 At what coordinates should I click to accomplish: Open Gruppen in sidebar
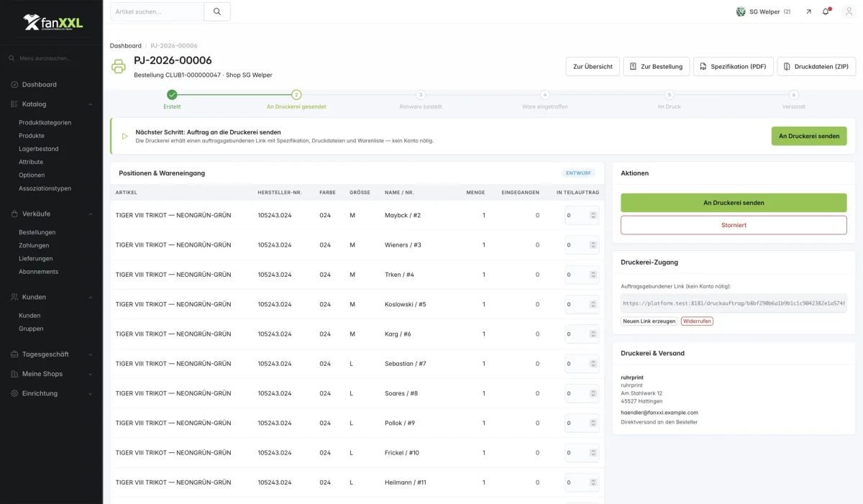(31, 329)
